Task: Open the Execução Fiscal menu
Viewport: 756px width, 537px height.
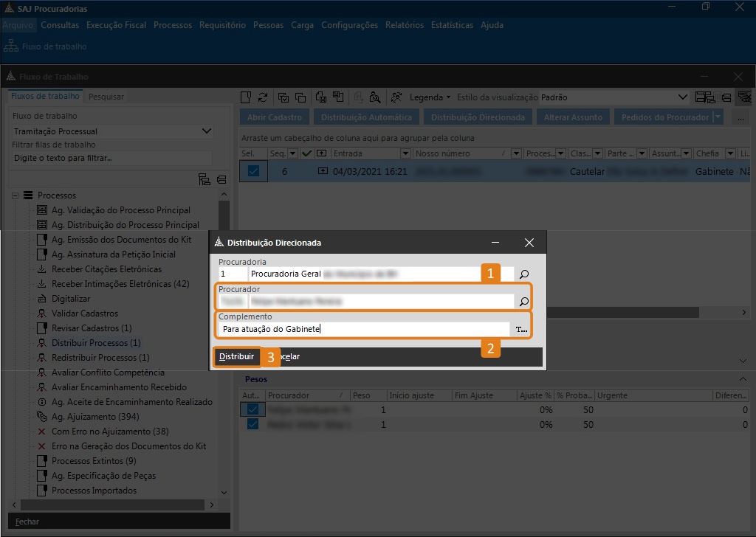Action: pyautogui.click(x=116, y=25)
